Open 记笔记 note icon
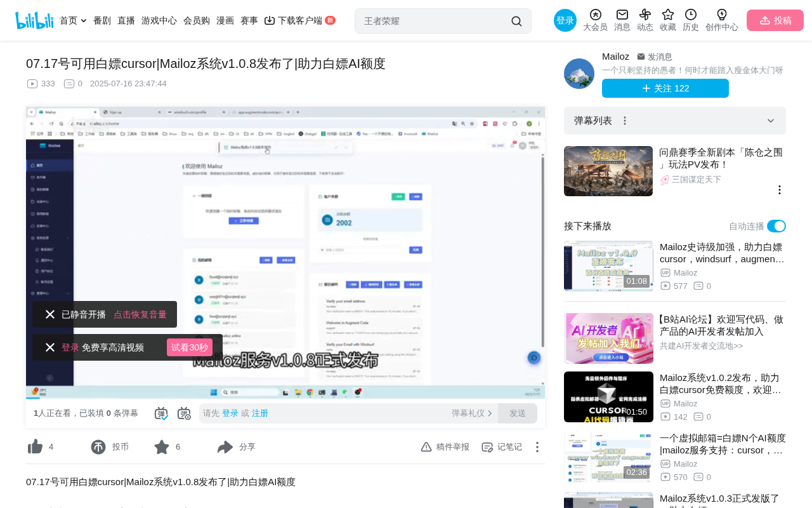Image resolution: width=812 pixels, height=508 pixels. click(487, 447)
